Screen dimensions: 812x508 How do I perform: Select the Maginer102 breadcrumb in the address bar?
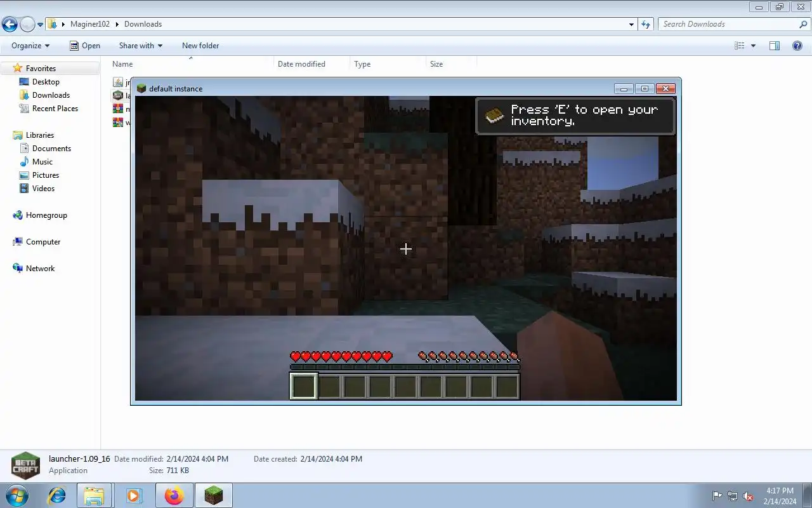pos(90,24)
